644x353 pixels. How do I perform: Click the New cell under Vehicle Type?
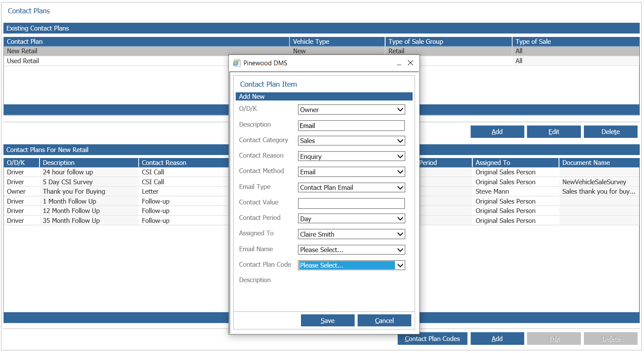coord(337,51)
